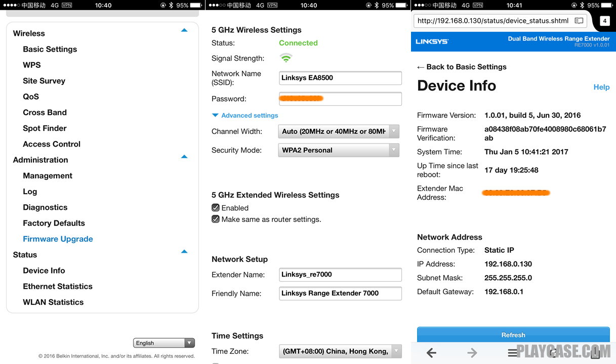Image resolution: width=616 pixels, height=364 pixels.
Task: Collapse the Status section arrow
Action: [x=184, y=251]
